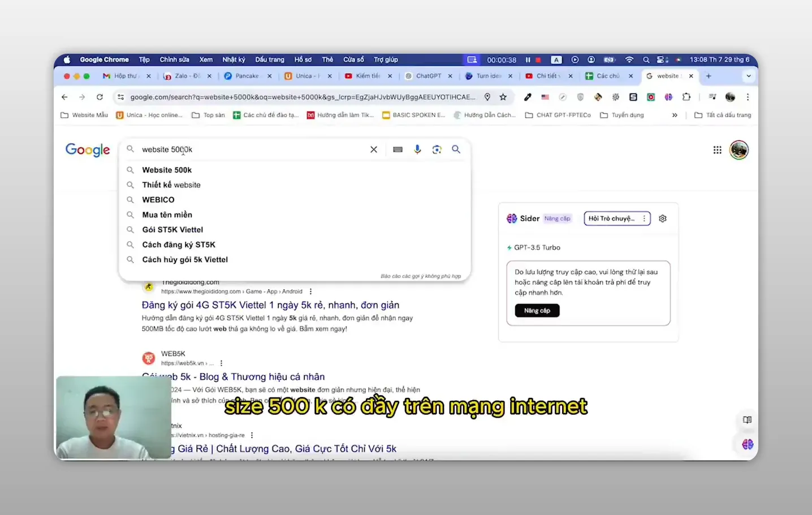This screenshot has height=515, width=812.
Task: Open the green screen recorder extension icon
Action: tap(651, 97)
